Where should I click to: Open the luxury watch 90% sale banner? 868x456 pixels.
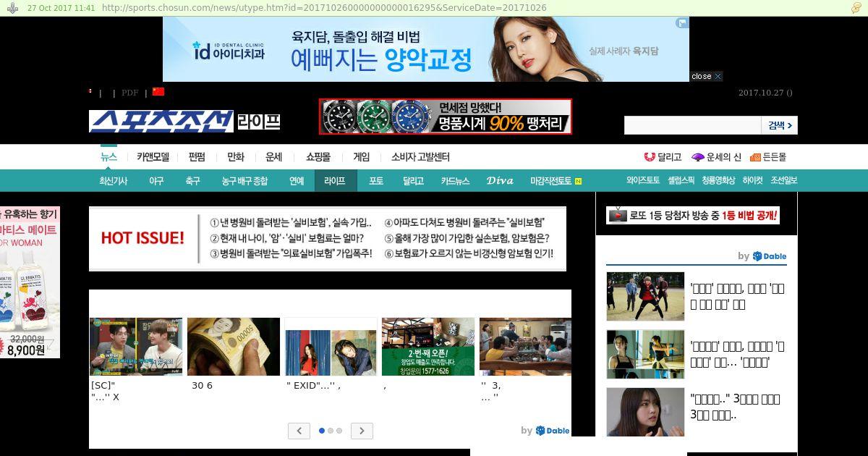[x=446, y=117]
